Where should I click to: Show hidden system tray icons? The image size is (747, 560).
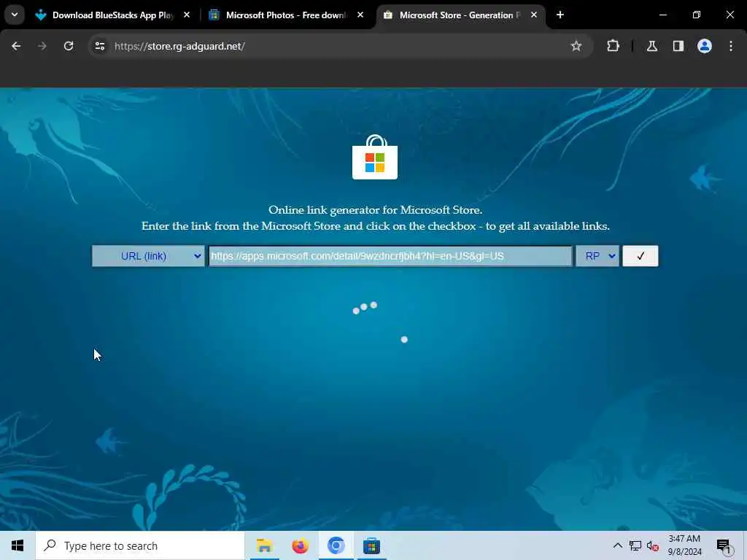click(x=617, y=545)
